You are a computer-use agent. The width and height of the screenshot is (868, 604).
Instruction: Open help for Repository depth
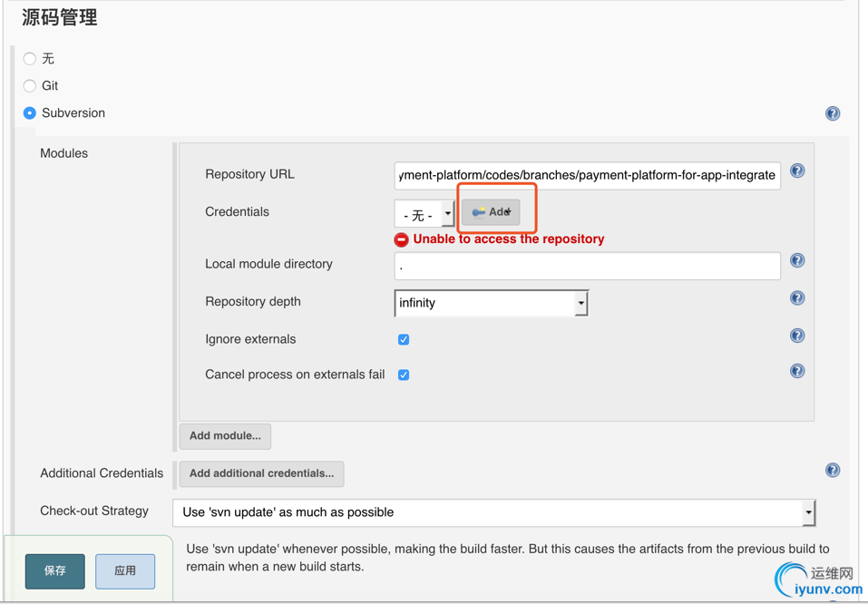797,297
